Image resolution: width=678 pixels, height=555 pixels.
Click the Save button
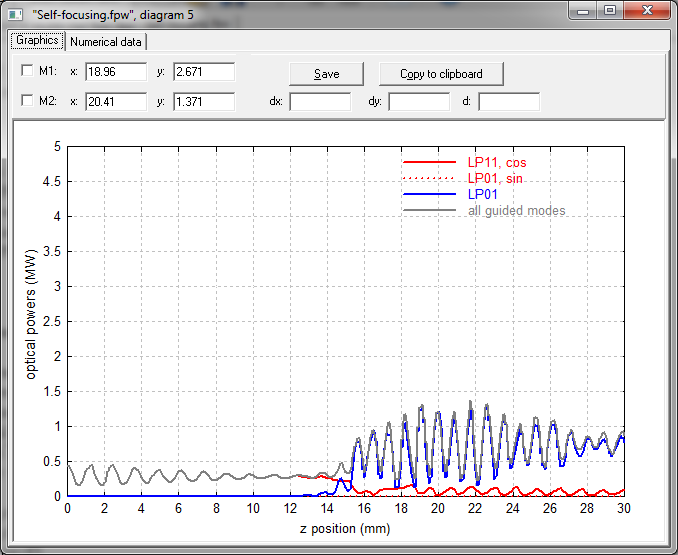point(326,74)
